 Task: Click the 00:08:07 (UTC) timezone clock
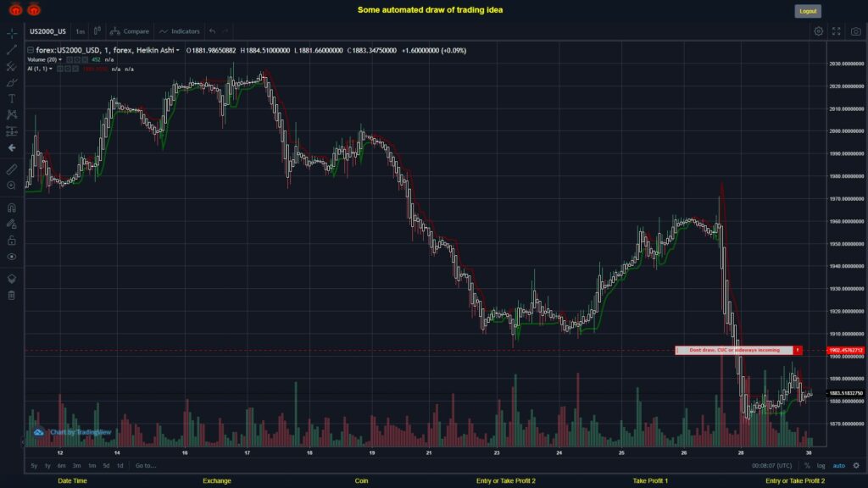[x=771, y=466]
